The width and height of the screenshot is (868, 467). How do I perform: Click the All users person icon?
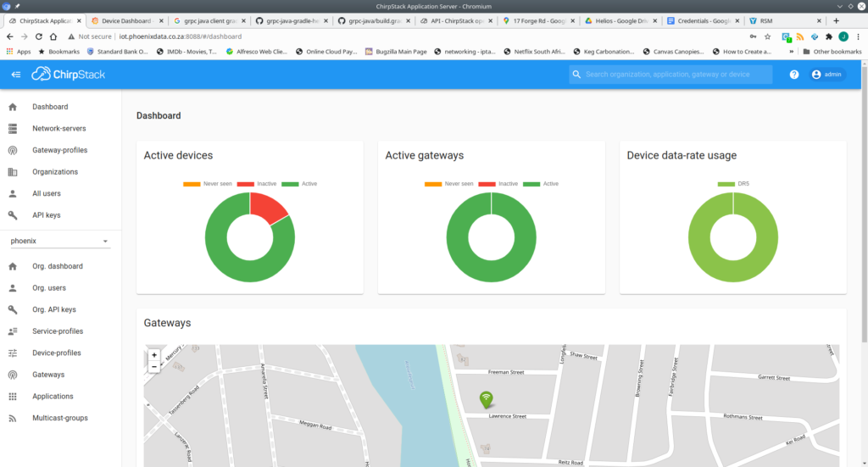[13, 193]
